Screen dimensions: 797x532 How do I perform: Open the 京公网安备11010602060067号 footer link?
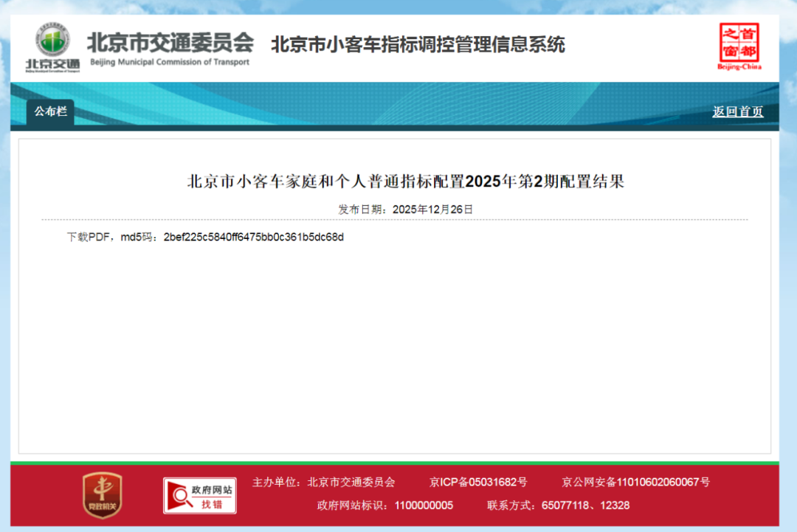click(635, 483)
